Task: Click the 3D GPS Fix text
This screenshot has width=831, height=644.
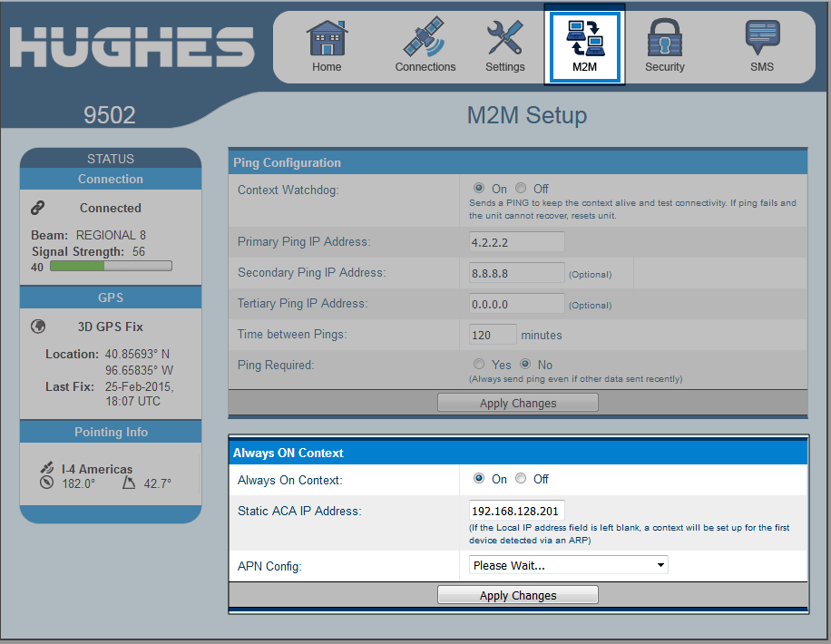Action: point(111,327)
